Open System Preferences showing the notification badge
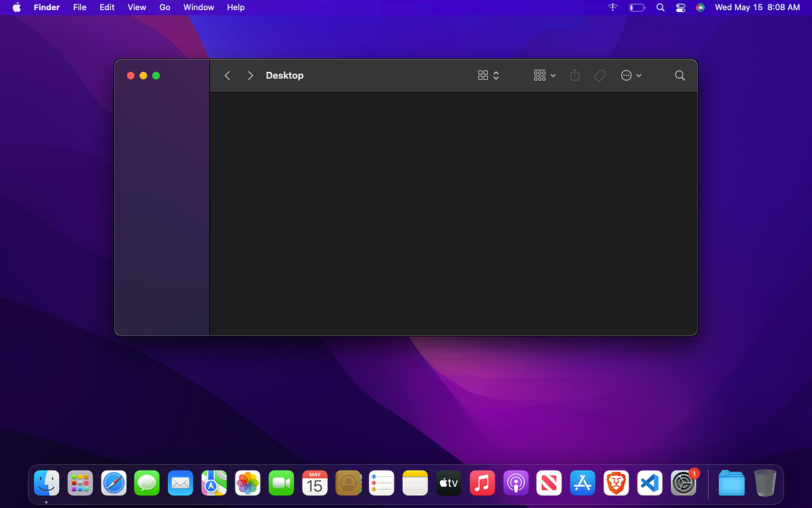The width and height of the screenshot is (812, 508). 684,483
